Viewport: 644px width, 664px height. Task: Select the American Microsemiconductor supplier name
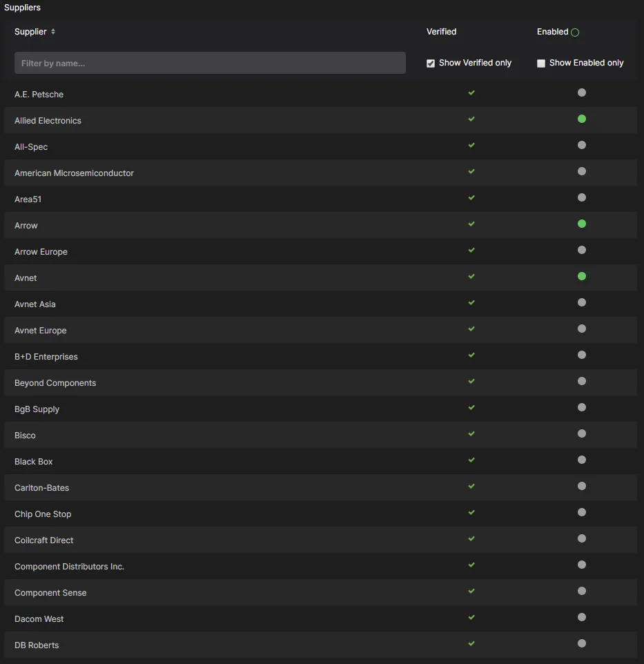[74, 173]
